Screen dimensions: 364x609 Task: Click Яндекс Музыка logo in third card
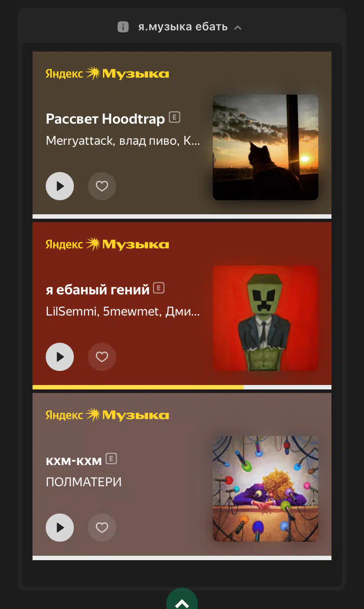click(x=107, y=415)
